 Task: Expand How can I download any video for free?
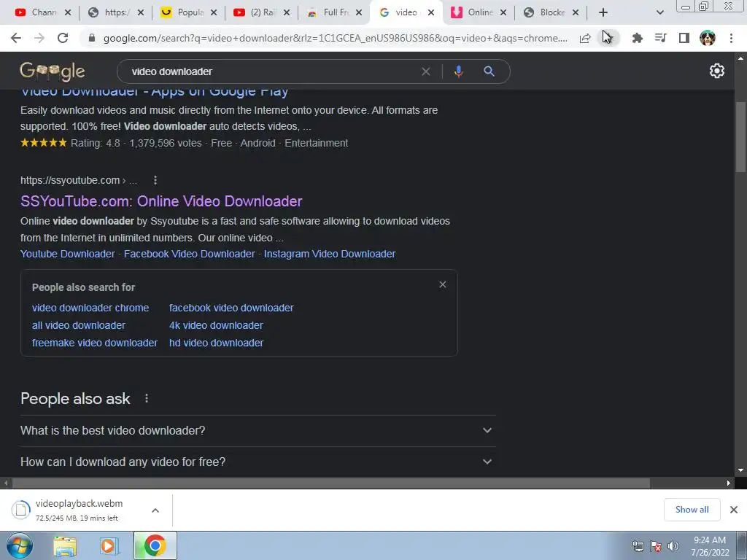258,462
